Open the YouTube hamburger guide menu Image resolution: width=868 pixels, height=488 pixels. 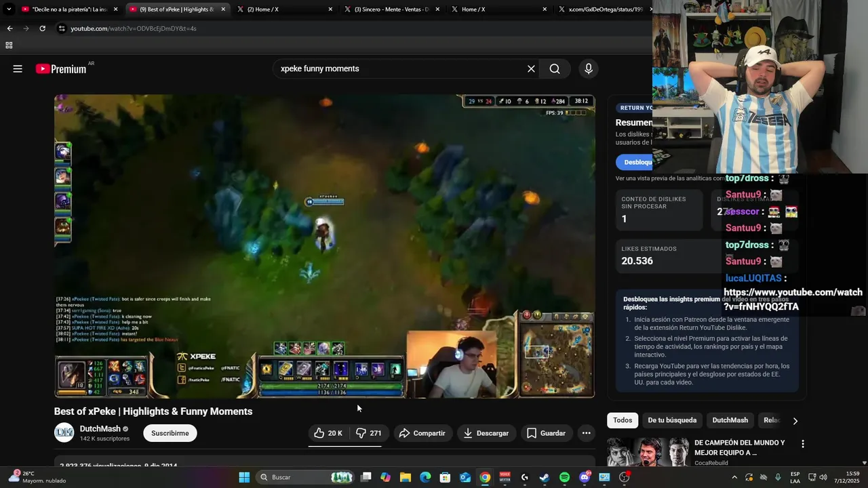coord(18,68)
